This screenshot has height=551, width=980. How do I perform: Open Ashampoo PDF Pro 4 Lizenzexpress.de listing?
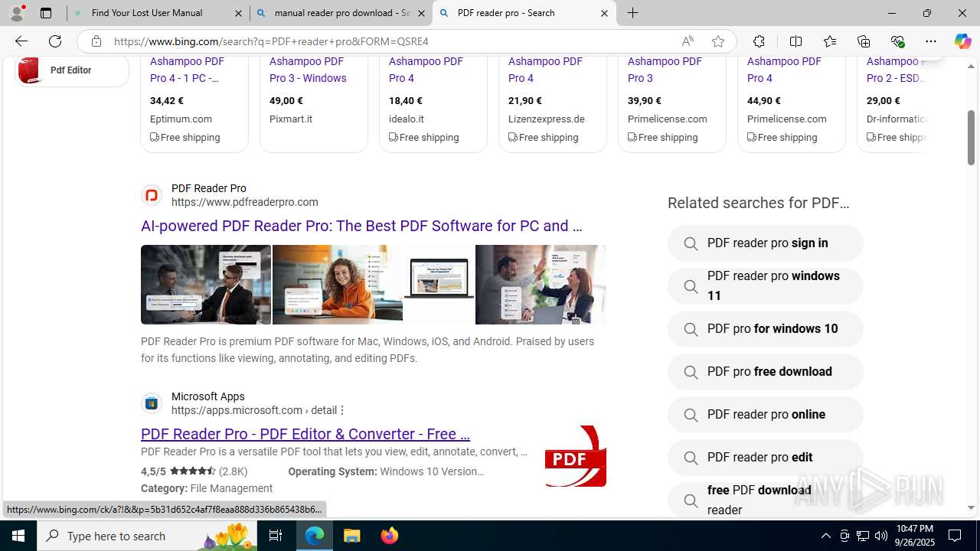coord(545,70)
